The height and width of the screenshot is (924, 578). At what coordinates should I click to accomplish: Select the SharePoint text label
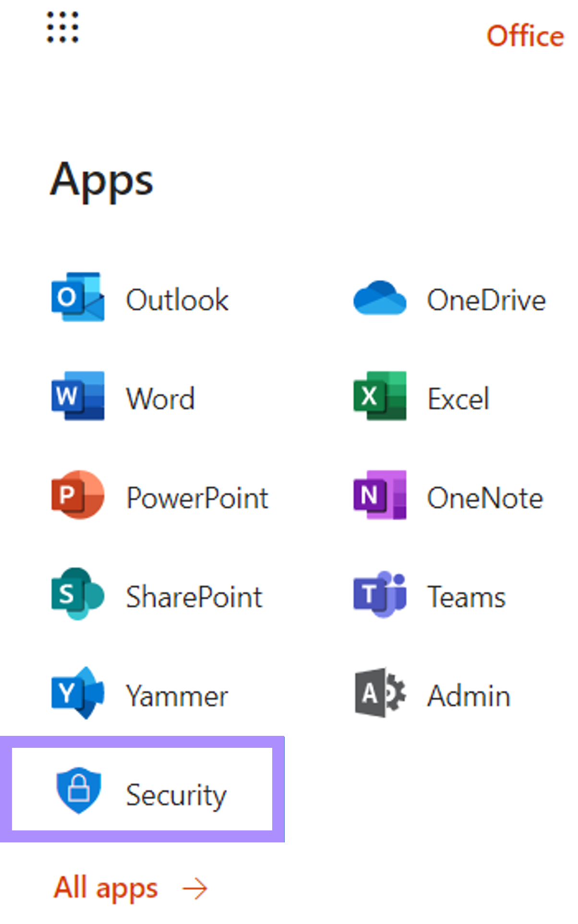[x=194, y=597]
